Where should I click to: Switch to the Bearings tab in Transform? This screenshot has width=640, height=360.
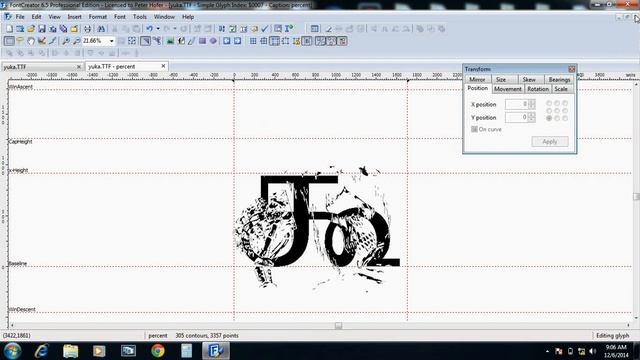tap(559, 79)
